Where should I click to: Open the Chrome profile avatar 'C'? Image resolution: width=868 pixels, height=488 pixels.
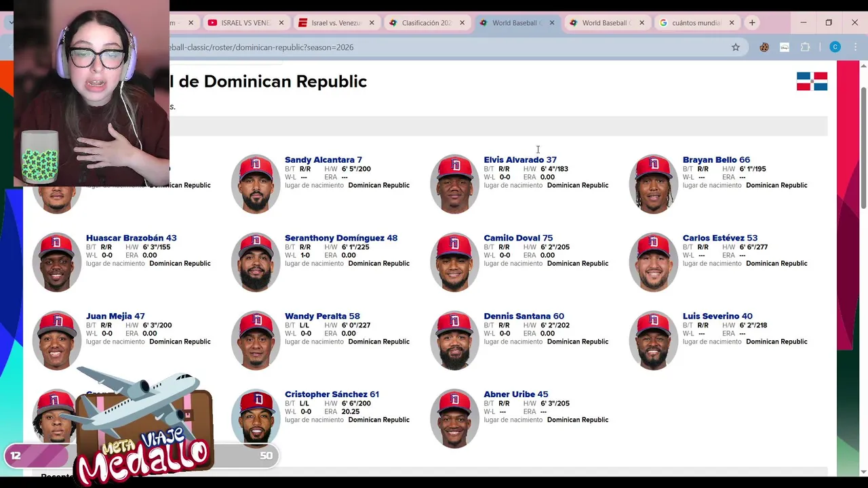835,47
